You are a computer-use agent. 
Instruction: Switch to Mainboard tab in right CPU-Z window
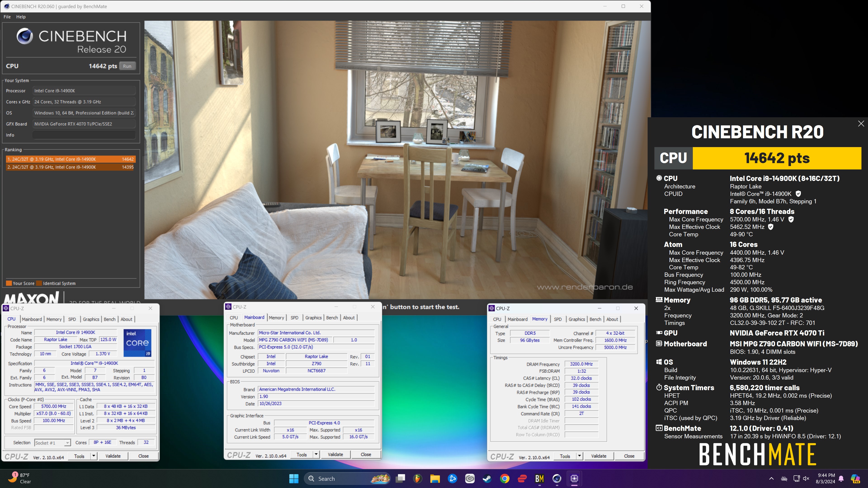pos(518,319)
